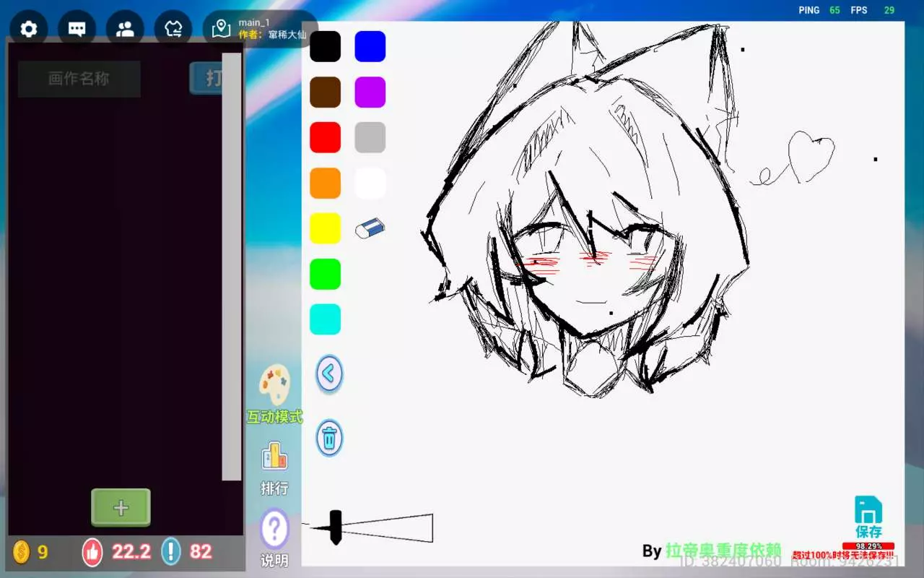The height and width of the screenshot is (578, 924).
Task: Pick the cyan color swatch
Action: (x=325, y=319)
